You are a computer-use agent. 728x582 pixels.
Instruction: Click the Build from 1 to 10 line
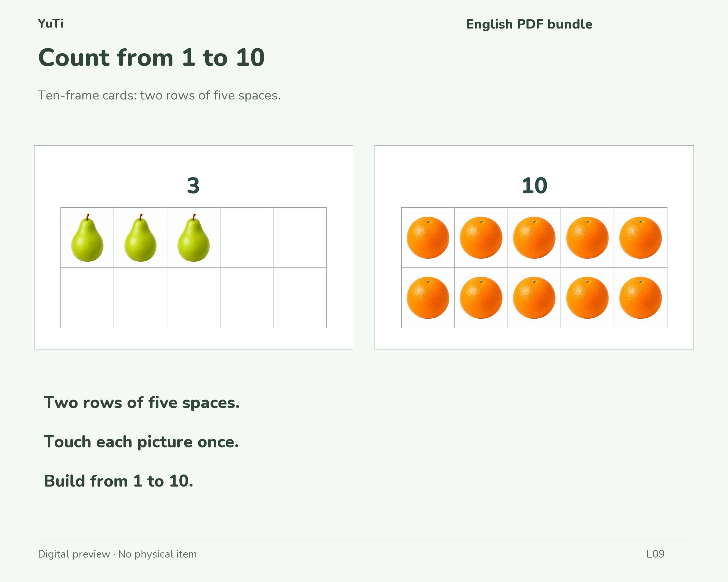[x=119, y=481]
